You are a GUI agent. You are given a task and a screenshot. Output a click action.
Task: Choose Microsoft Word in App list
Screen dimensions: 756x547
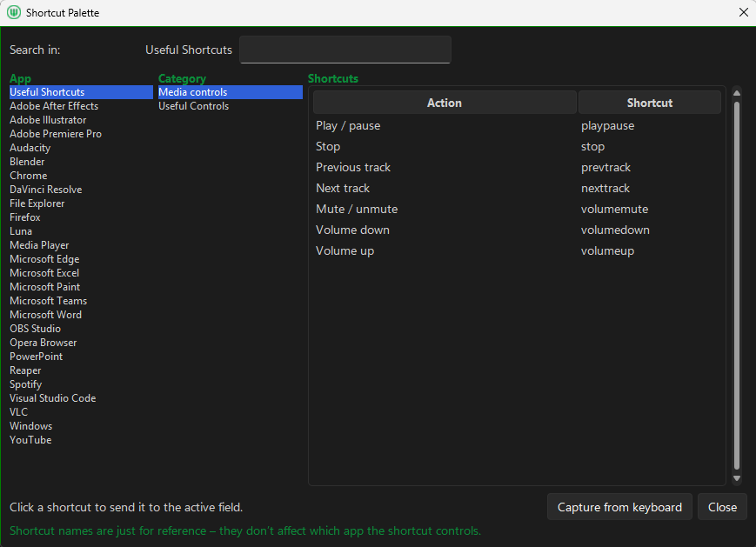coord(46,316)
